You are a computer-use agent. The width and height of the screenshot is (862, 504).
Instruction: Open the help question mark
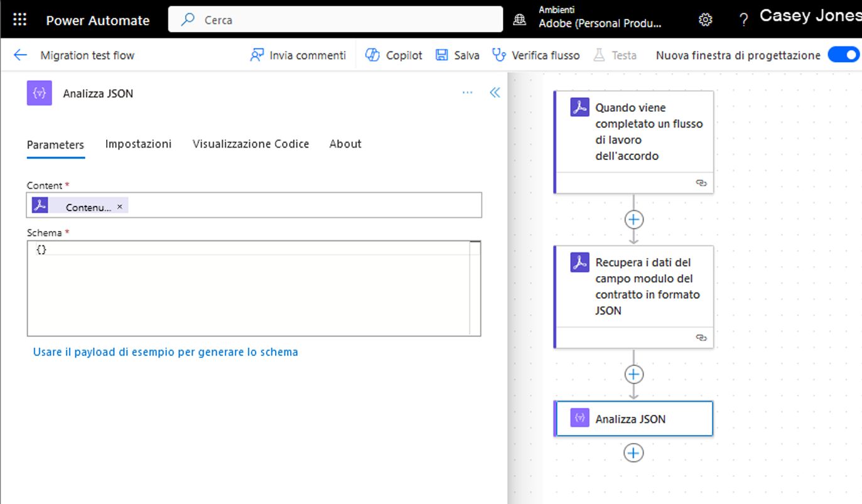coord(743,20)
